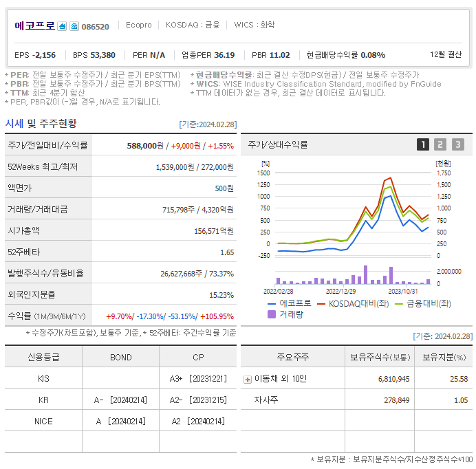The height and width of the screenshot is (469, 476).
Task: Click the 2022/12/29 chart date label
Action: (x=340, y=292)
